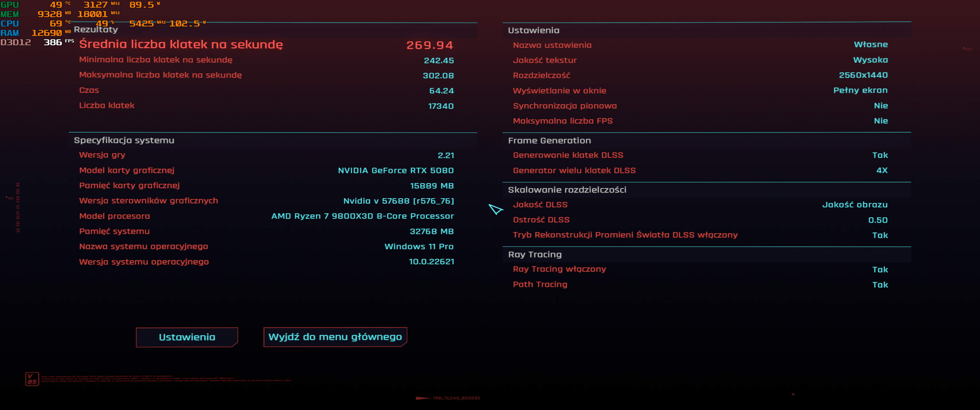Click the MEM overlay label
The width and height of the screenshot is (980, 410).
pyautogui.click(x=9, y=15)
